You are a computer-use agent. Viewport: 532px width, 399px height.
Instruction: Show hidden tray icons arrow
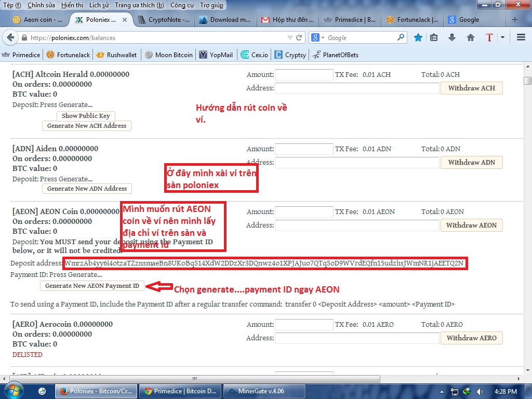(x=442, y=392)
